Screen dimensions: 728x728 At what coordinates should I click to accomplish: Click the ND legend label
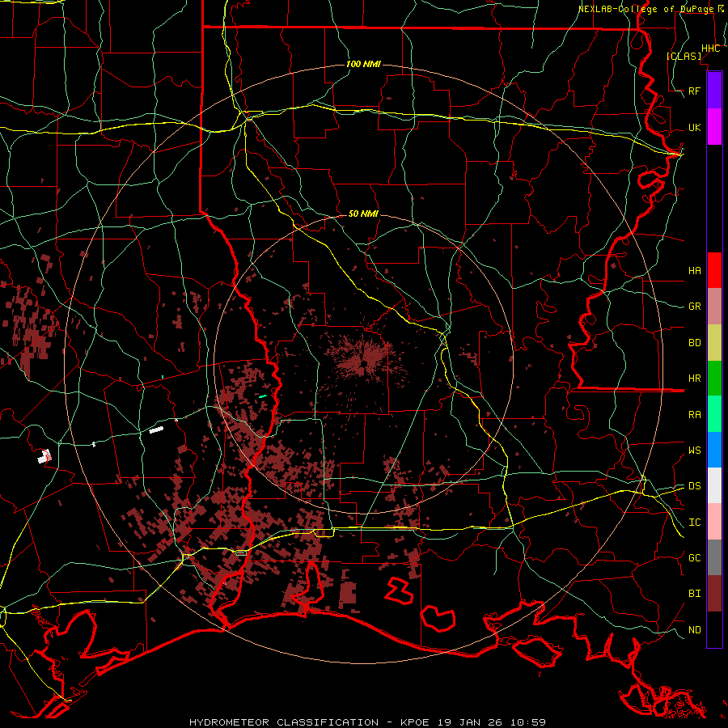point(695,629)
